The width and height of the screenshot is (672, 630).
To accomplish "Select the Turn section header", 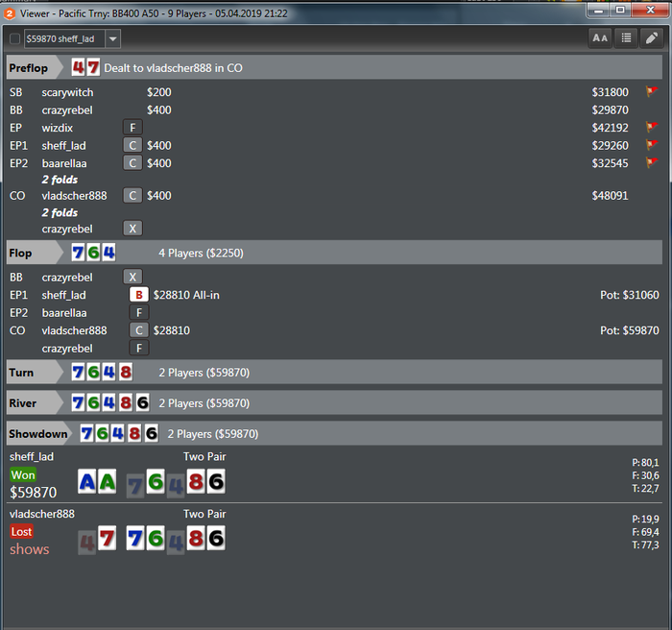I will [334, 373].
